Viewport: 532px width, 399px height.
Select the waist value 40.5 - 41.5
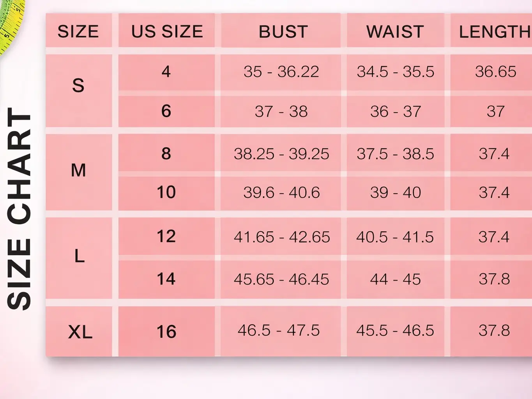pos(395,237)
